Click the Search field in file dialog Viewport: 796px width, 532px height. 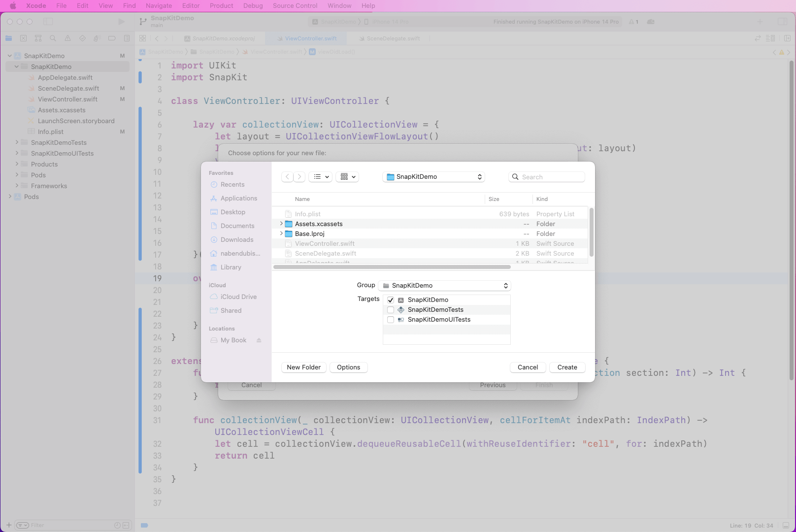pos(547,177)
